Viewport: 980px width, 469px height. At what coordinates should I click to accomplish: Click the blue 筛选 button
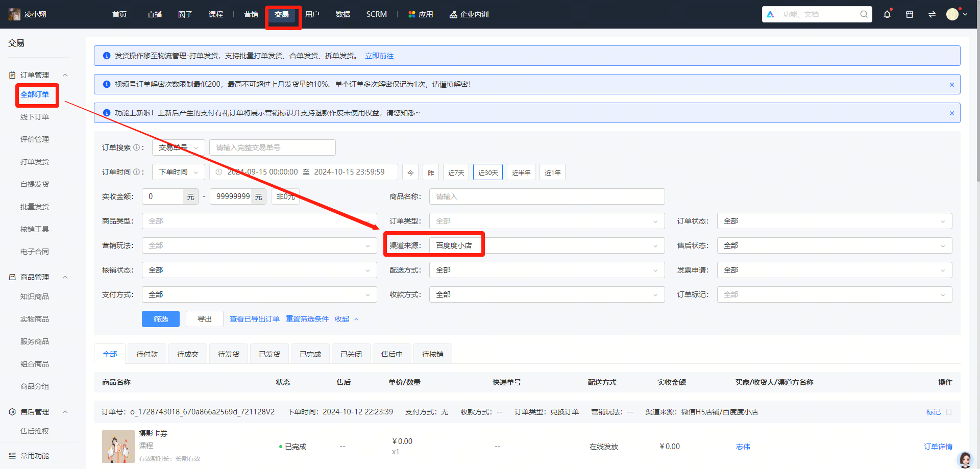(161, 319)
